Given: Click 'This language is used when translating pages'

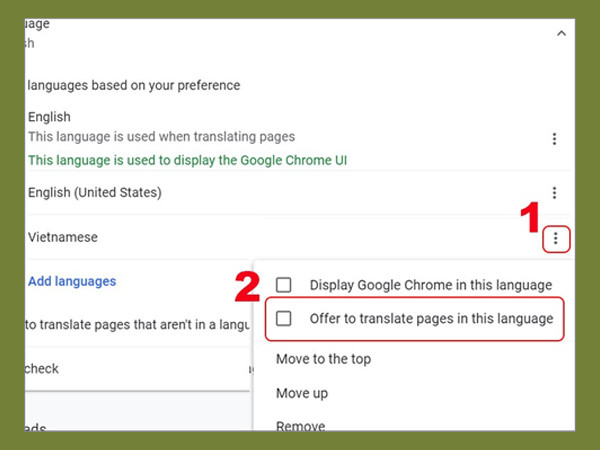Looking at the screenshot, I should pyautogui.click(x=161, y=137).
